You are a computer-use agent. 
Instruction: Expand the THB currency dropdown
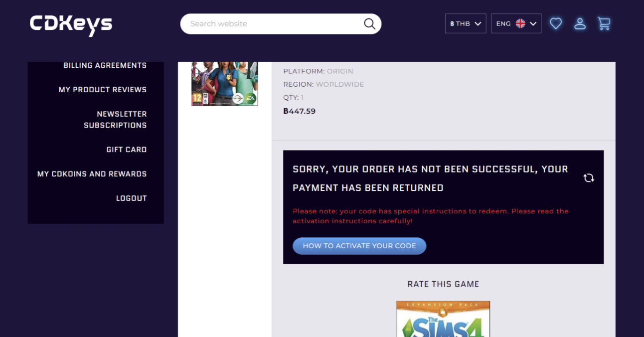(x=466, y=23)
